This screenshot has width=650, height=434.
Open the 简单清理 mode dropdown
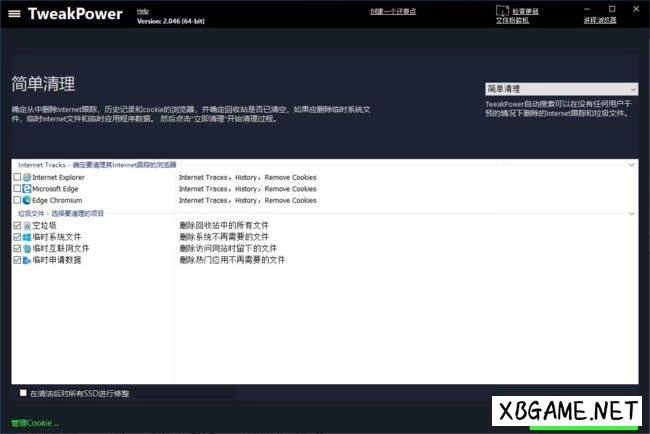(561, 89)
